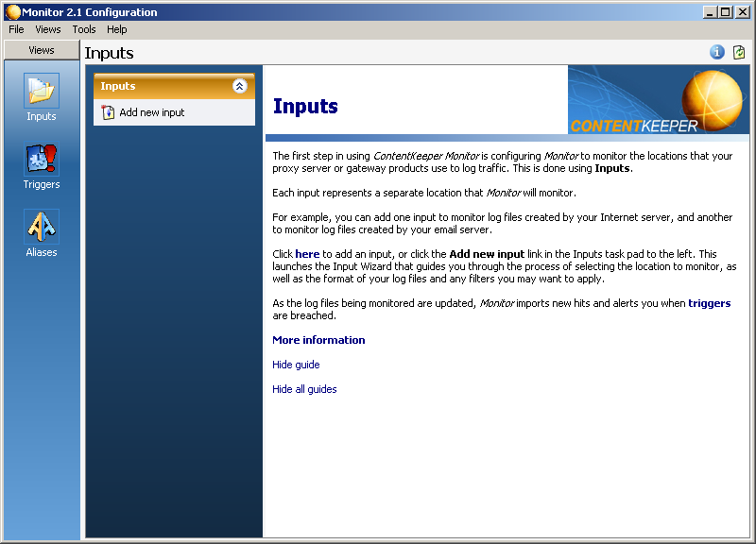
Task: Click the Inputs page title text
Action: (109, 53)
